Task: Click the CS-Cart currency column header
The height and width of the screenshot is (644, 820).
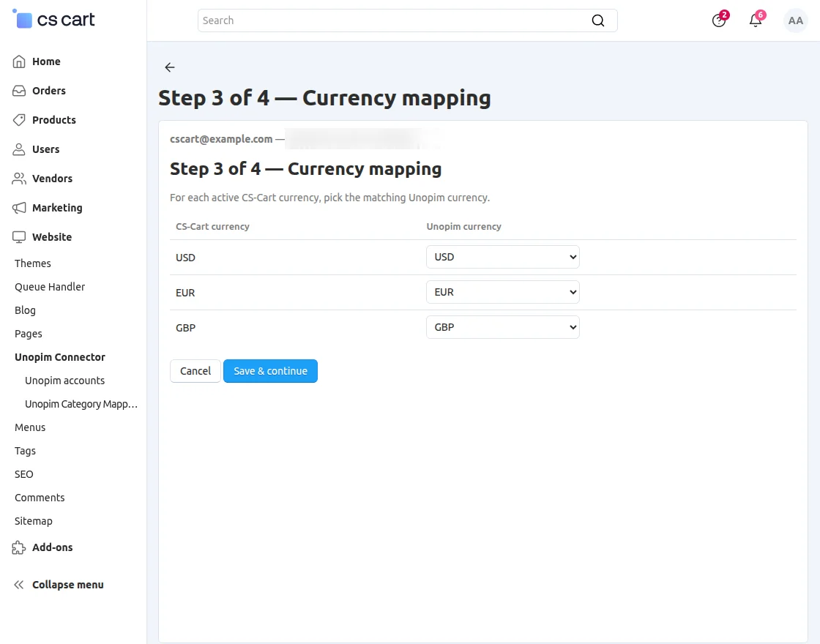Action: [x=212, y=226]
